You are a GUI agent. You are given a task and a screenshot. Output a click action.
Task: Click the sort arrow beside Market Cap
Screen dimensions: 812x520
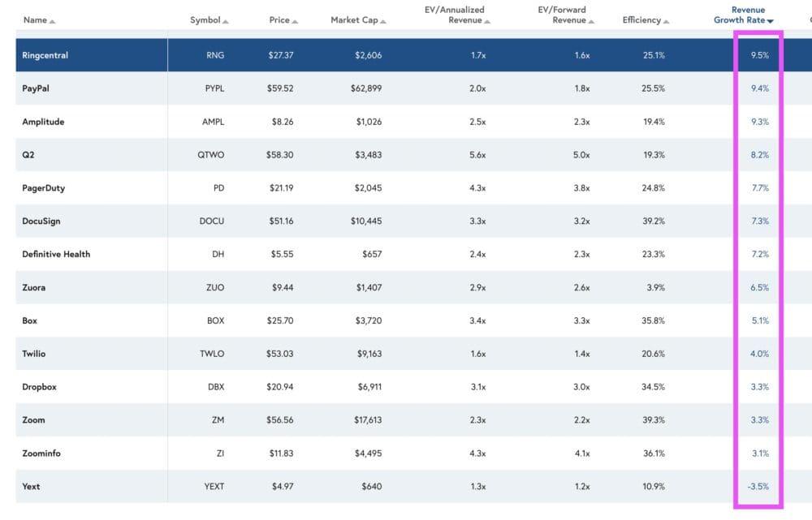click(x=383, y=21)
